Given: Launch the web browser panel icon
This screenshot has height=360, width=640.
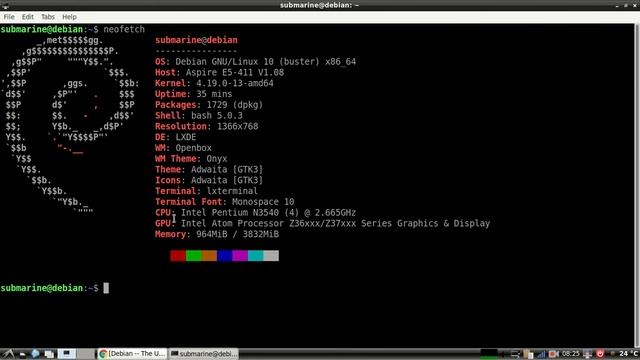Looking at the screenshot, I should pyautogui.click(x=36, y=353).
